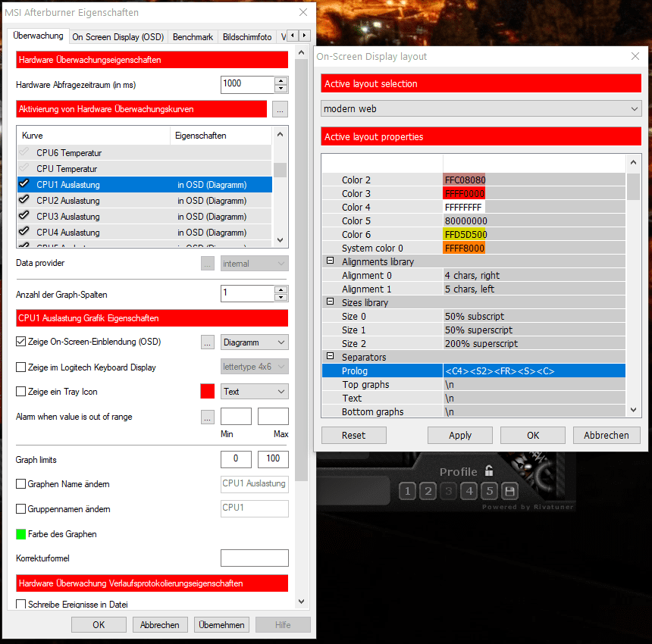Collapse the Separators section
This screenshot has height=644, width=652.
coord(330,356)
